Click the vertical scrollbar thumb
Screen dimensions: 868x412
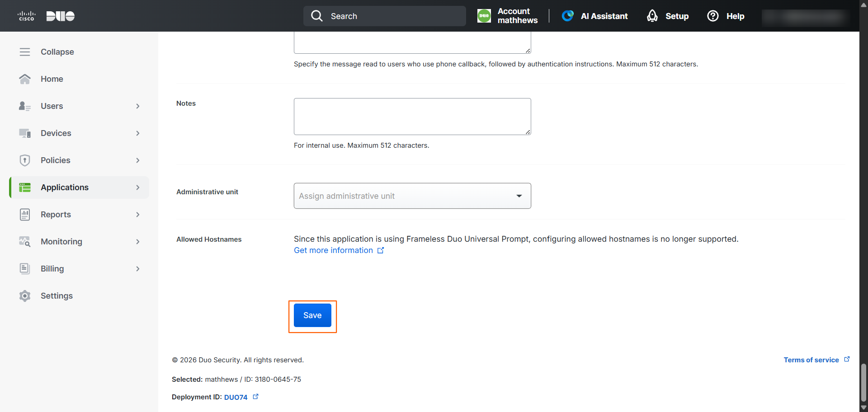click(863, 382)
